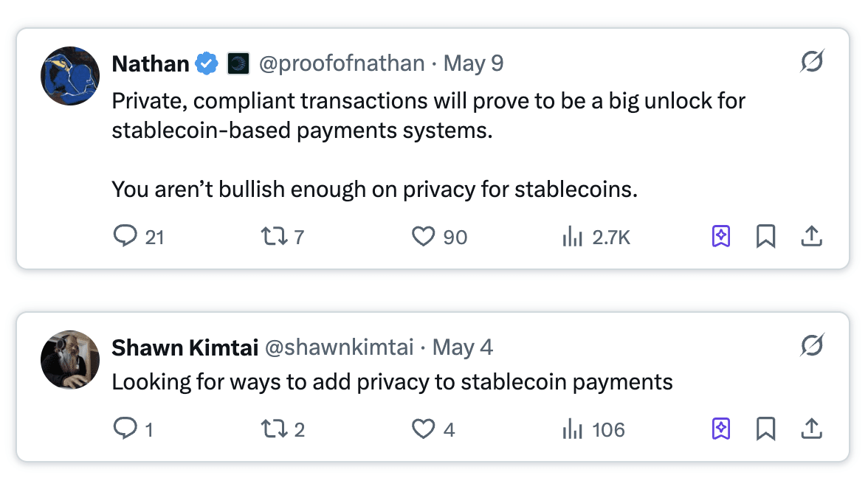
Task: Click the purple sparkle bookmark on Nathan's tweet
Action: (721, 236)
